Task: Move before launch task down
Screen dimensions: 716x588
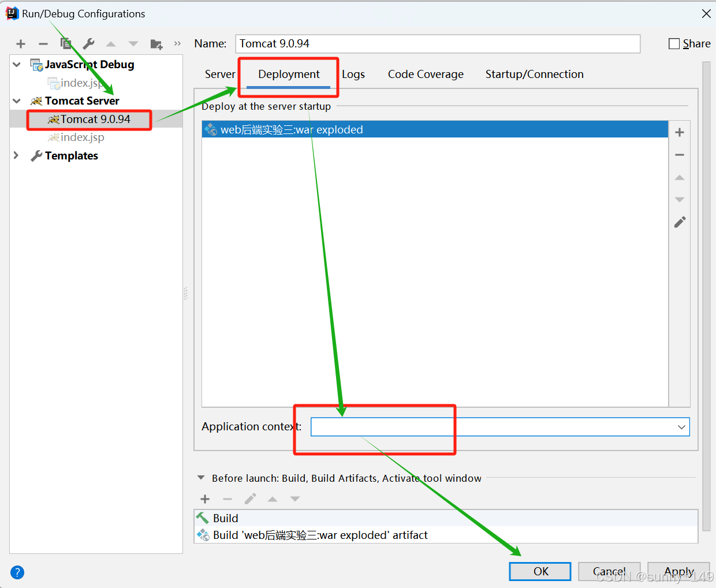Action: [x=295, y=499]
